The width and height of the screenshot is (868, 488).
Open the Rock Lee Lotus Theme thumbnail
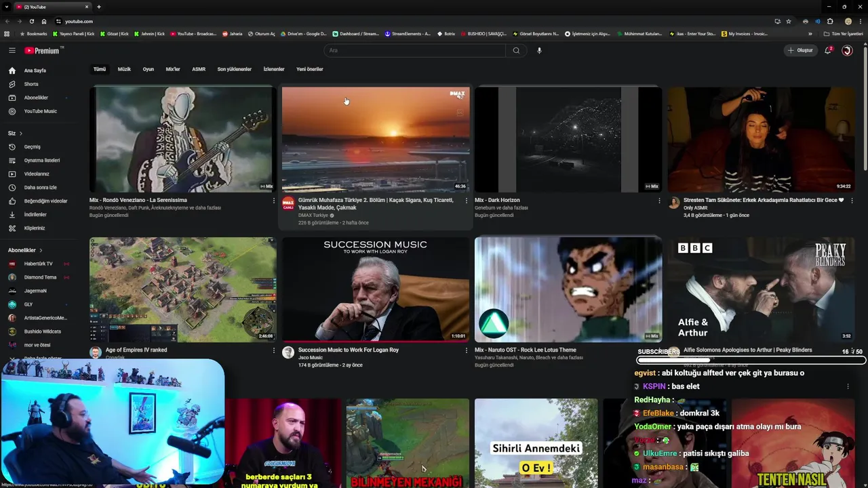pyautogui.click(x=568, y=289)
